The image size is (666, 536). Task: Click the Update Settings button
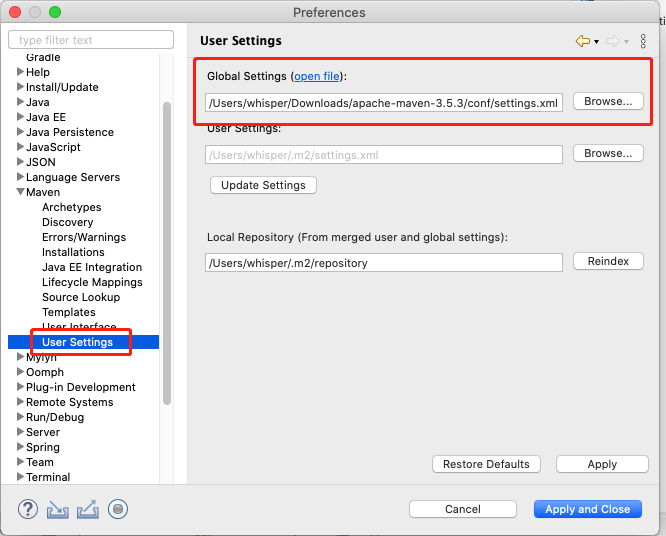click(x=263, y=185)
